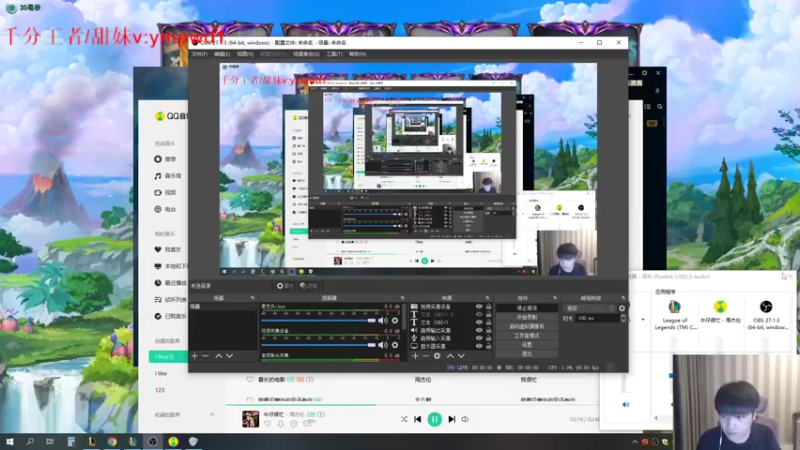Viewport: 800px width, 450px height.
Task: Open the 渐变 transition type dropdown
Action: (590, 308)
